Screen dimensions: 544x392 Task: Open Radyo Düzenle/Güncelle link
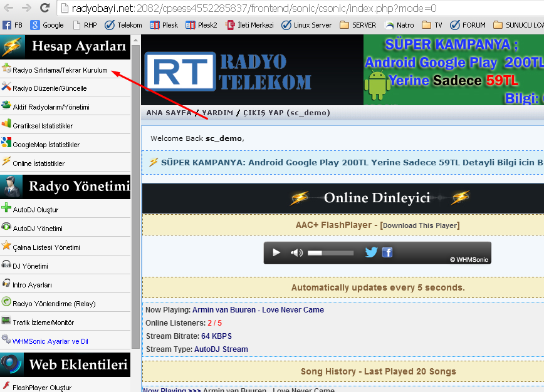[50, 88]
